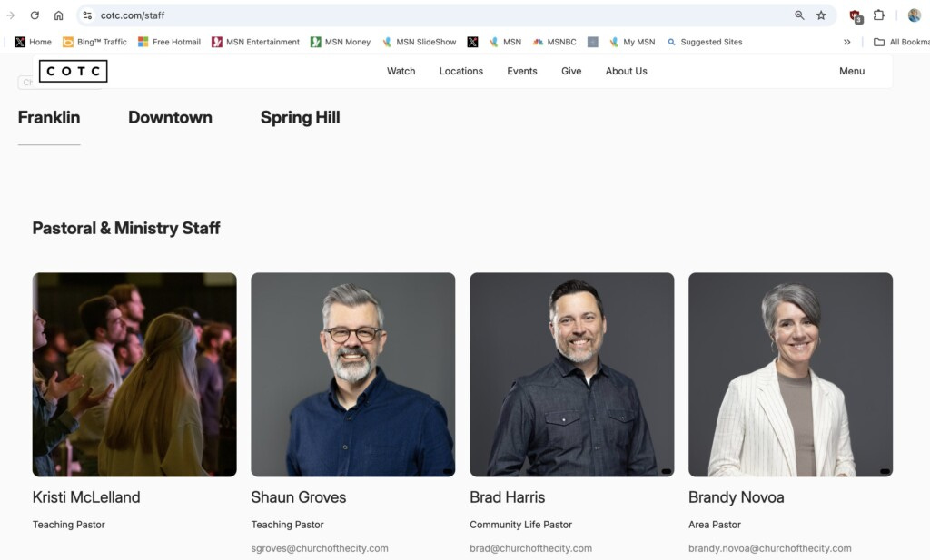
Task: Expand the hidden bookmarks chevron
Action: (847, 42)
